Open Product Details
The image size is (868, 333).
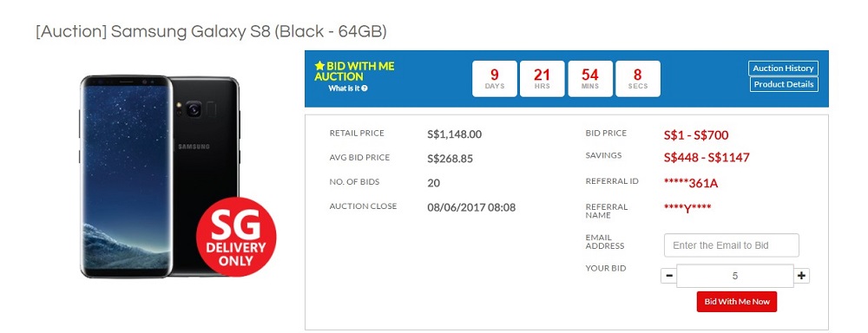click(x=783, y=84)
